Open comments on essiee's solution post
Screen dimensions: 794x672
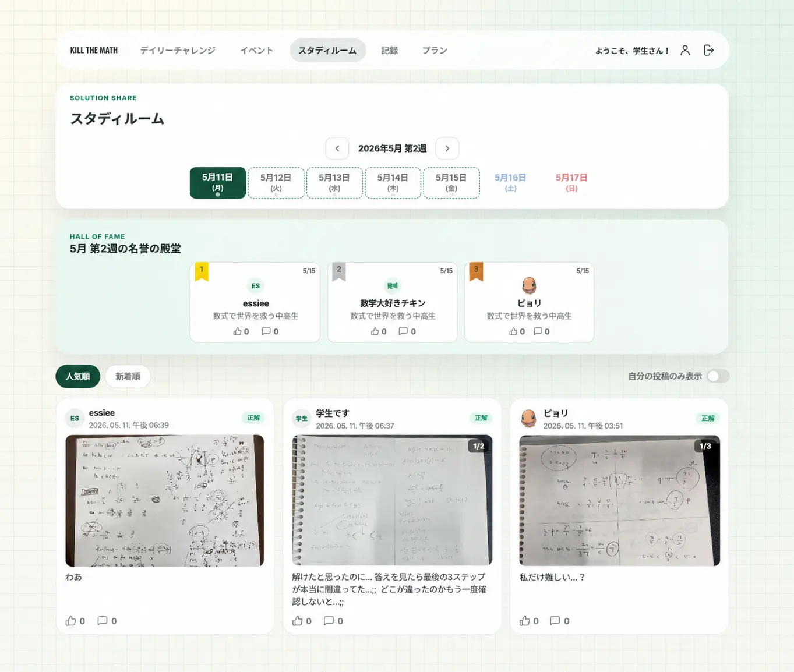coord(102,621)
